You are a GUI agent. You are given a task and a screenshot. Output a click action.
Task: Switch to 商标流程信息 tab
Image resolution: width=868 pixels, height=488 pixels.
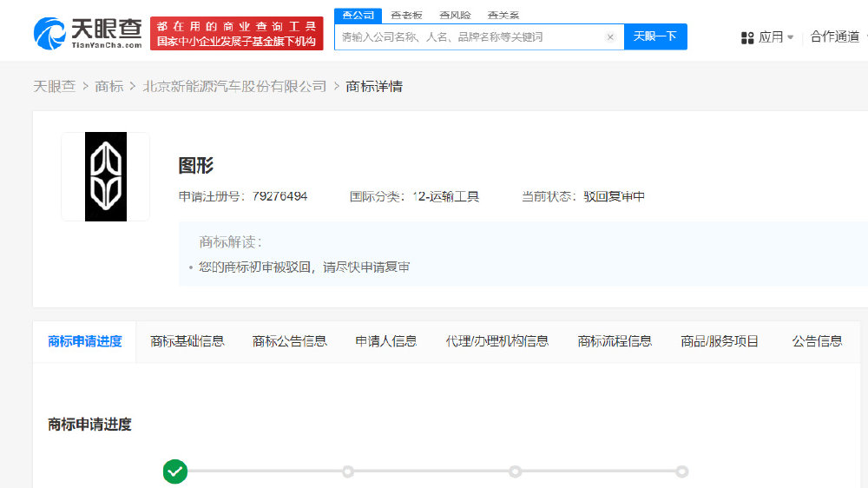(615, 341)
